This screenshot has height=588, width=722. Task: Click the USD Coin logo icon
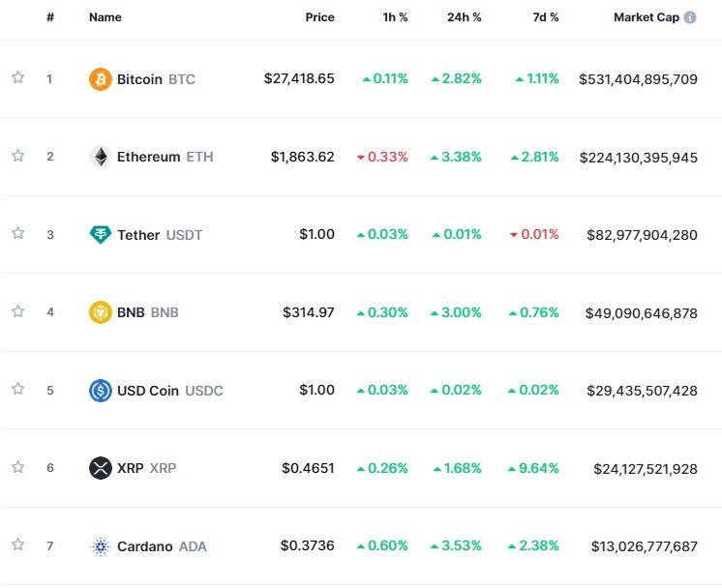point(101,391)
